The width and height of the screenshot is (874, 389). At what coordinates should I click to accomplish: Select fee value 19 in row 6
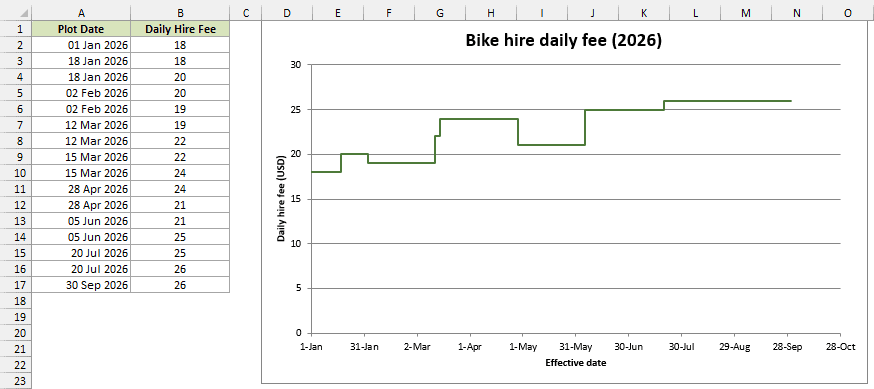[180, 109]
